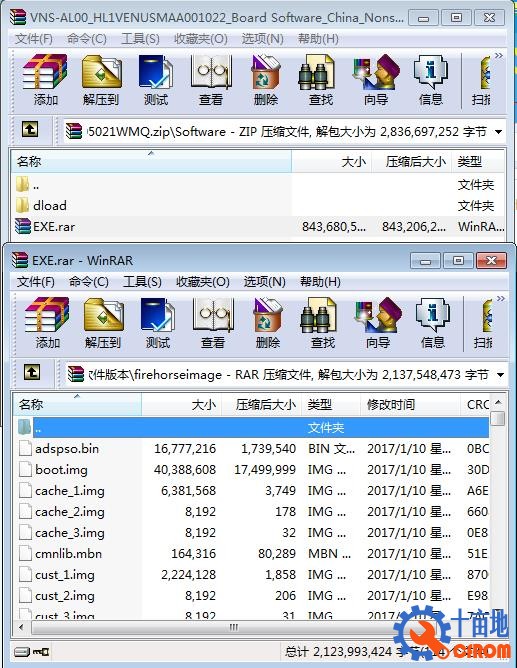Viewport: 517px width, 668px height.
Task: Open 选项(N) menu in VNS-AL00 window
Action: 262,39
